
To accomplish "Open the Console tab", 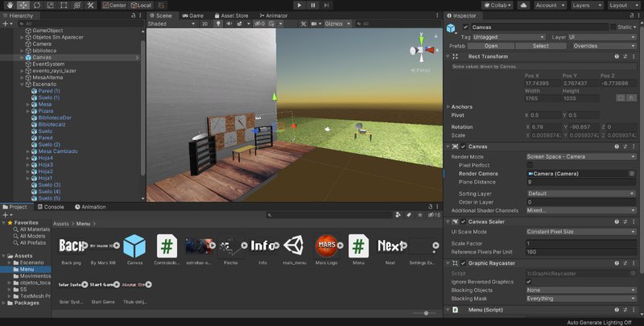I will pos(53,207).
